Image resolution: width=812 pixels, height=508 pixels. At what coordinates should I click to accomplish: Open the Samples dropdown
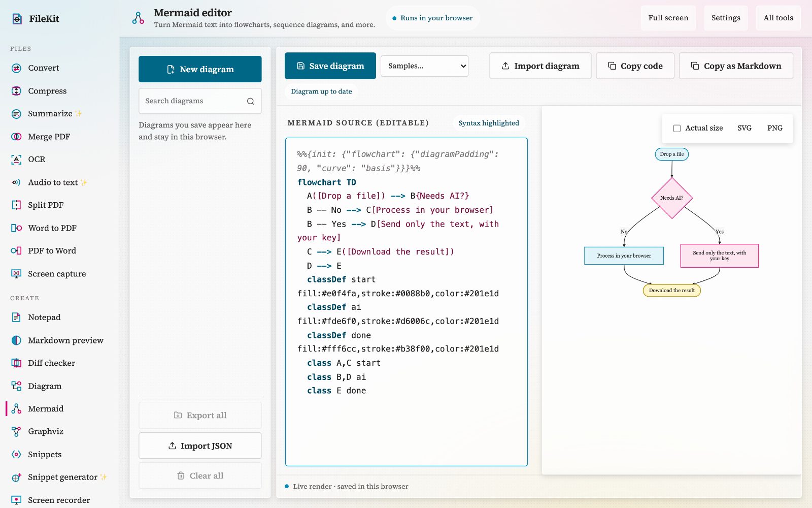[424, 66]
